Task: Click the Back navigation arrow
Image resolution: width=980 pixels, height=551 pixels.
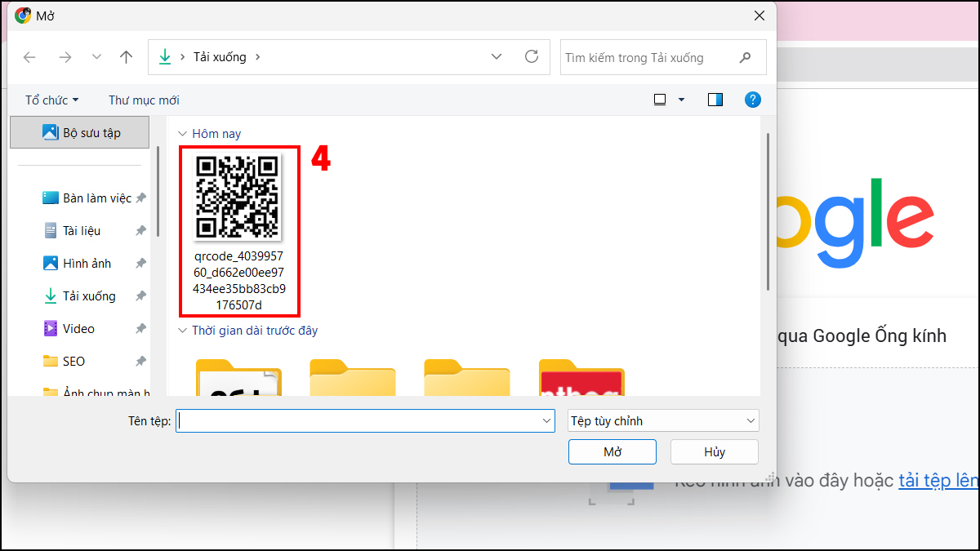Action: pos(29,57)
